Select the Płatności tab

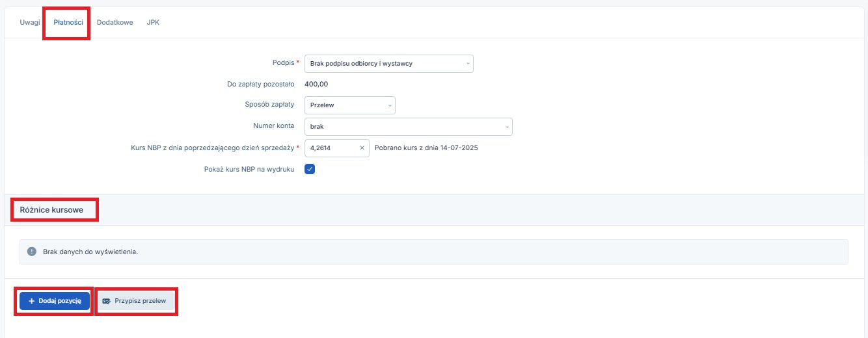(68, 22)
